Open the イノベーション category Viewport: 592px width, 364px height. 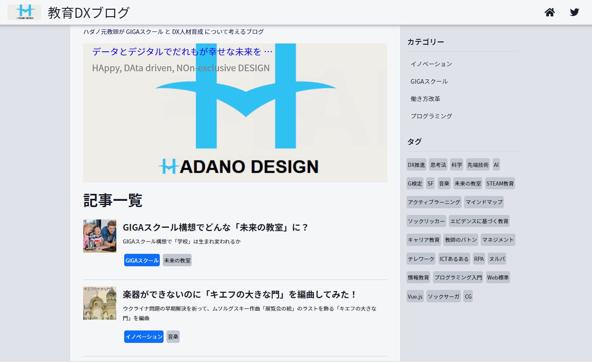[x=431, y=64]
